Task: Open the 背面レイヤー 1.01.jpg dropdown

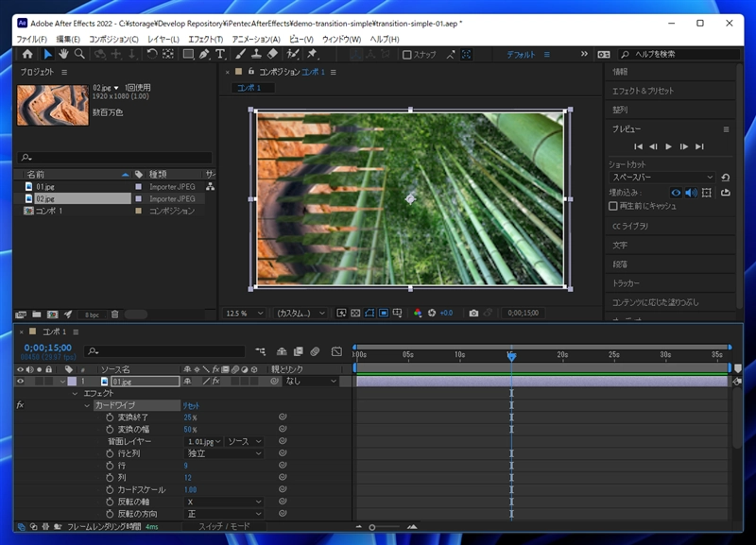Action: pyautogui.click(x=203, y=441)
